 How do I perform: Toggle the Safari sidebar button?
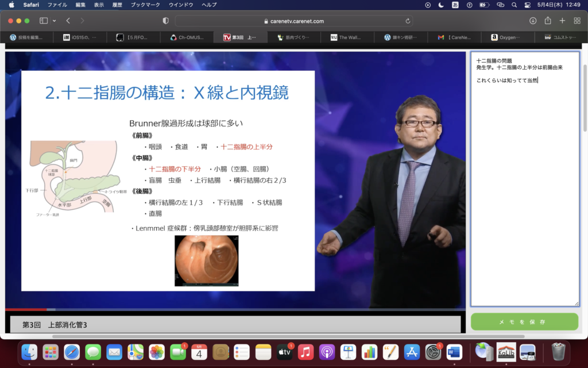point(44,21)
